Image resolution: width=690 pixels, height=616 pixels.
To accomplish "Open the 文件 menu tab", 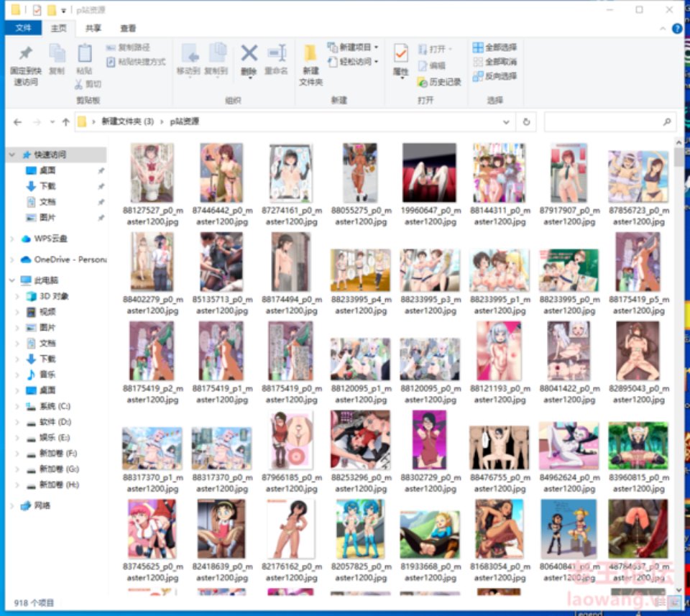I will point(23,28).
